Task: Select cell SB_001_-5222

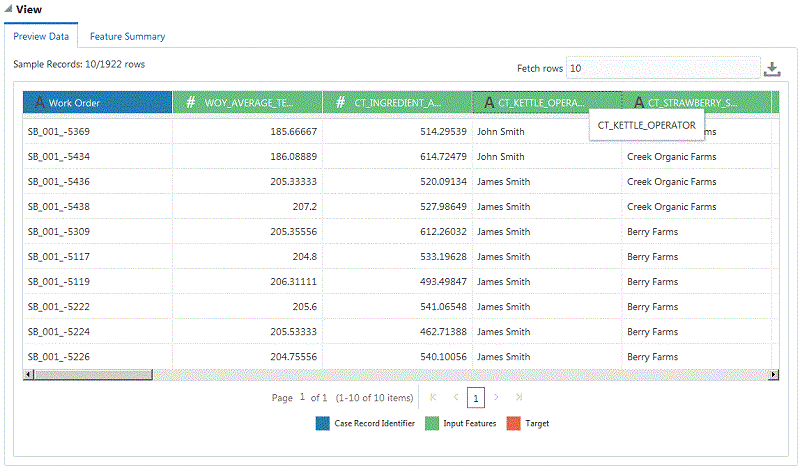Action: click(x=59, y=307)
